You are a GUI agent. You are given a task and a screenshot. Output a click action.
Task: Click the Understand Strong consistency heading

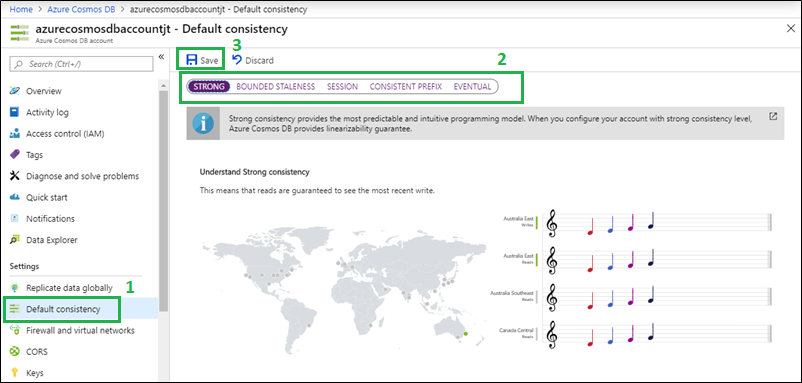pos(254,172)
